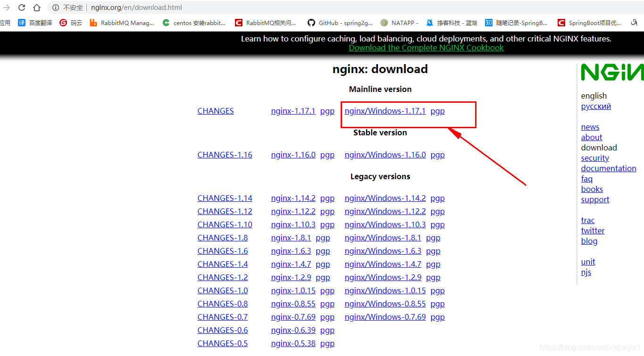The height and width of the screenshot is (356, 644).
Task: Download nginx/Windows-1.16.0
Action: pos(385,155)
